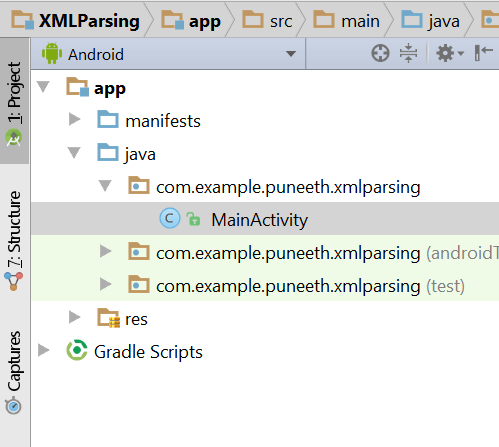Click the green Android robot icon
The height and width of the screenshot is (447, 499).
52,53
